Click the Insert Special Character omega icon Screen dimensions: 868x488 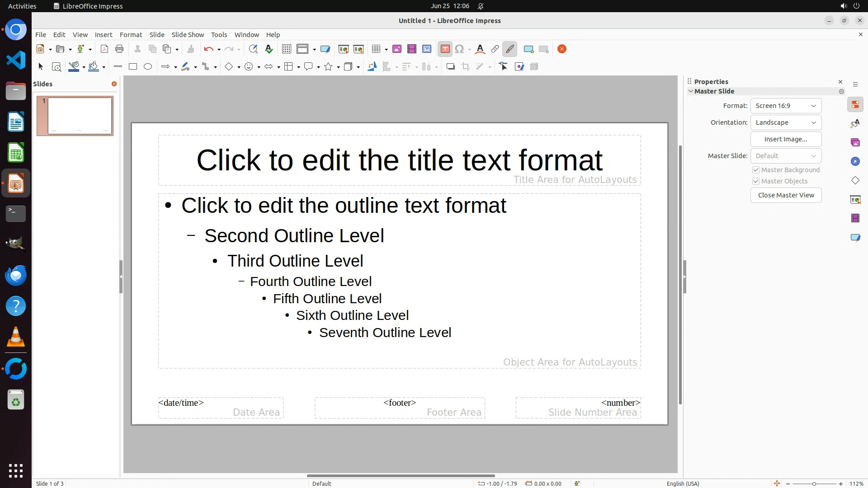(x=459, y=49)
